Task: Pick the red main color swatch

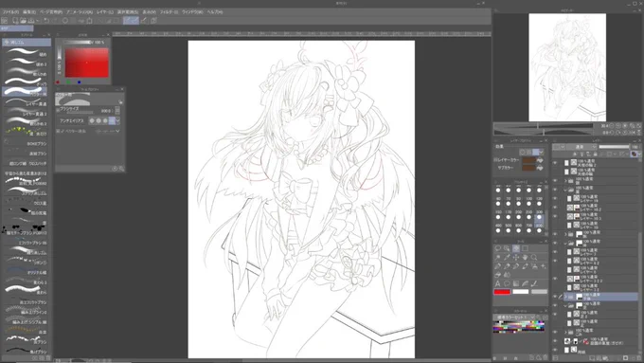Action: [x=502, y=292]
